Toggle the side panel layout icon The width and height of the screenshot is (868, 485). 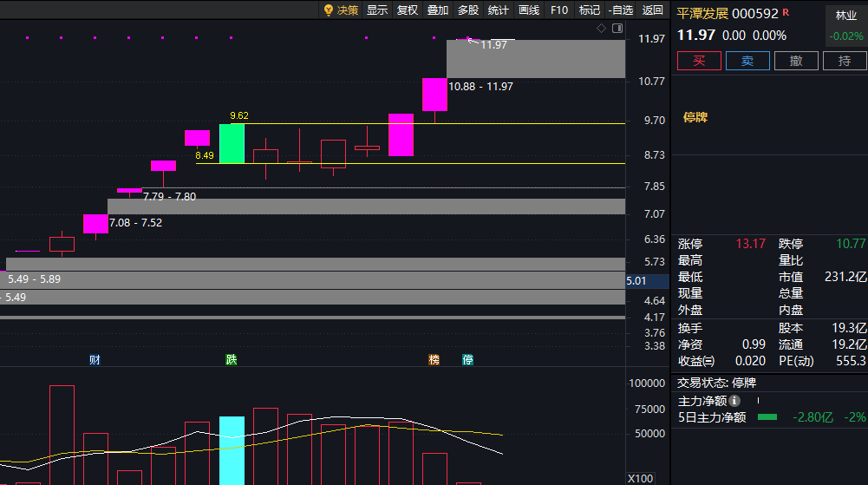(617, 29)
